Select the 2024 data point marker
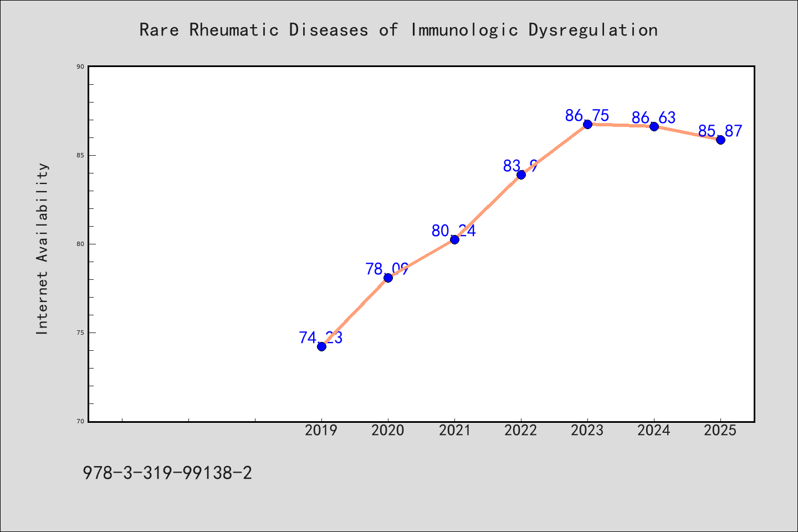The image size is (798, 532). point(654,126)
